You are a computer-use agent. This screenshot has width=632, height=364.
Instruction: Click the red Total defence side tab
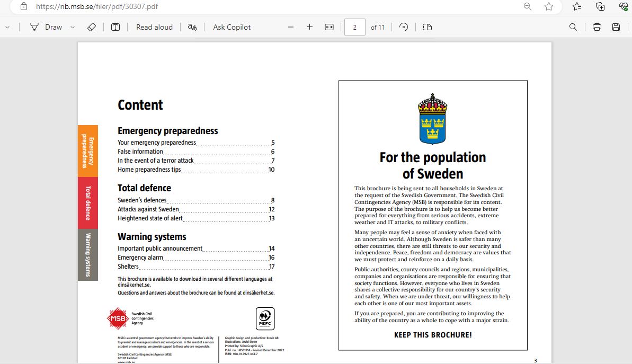coord(88,203)
